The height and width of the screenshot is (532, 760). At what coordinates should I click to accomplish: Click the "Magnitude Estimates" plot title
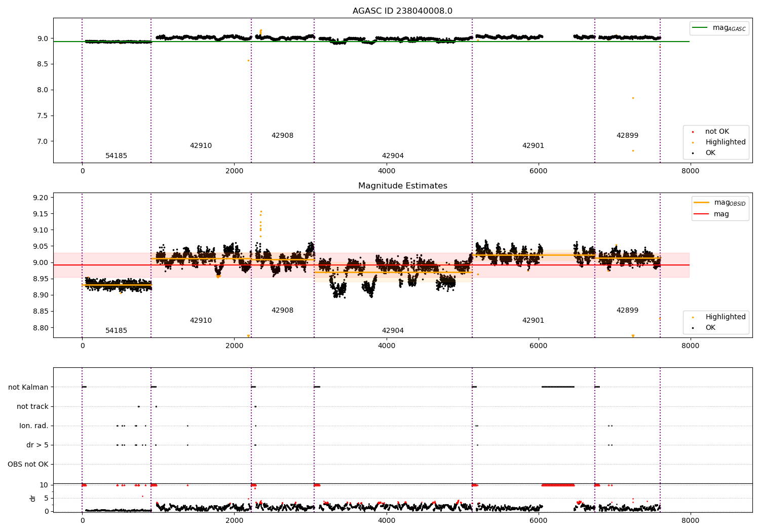click(x=403, y=186)
